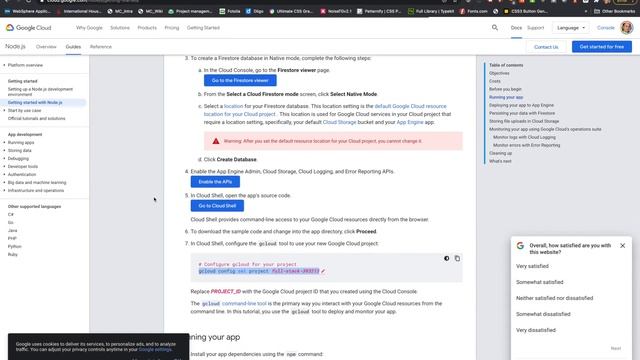This screenshot has height=360, width=640.
Task: Edit the project ID pencil icon
Action: coord(323,271)
